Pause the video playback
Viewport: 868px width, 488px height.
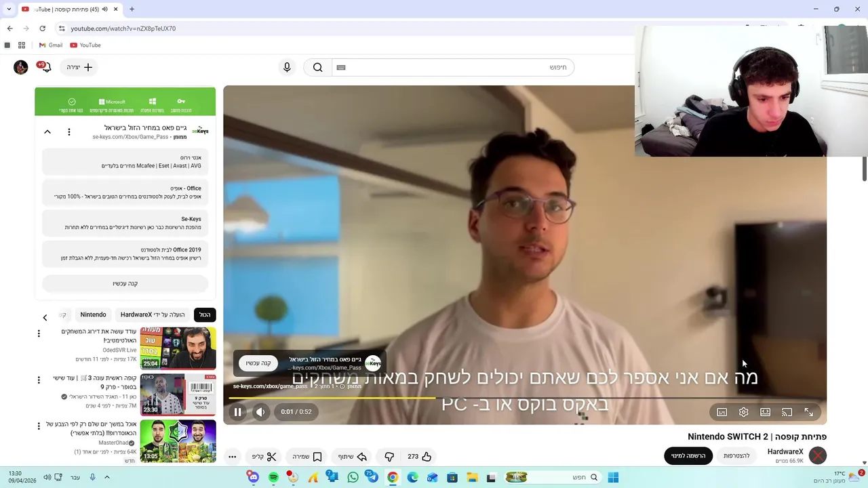click(x=237, y=412)
